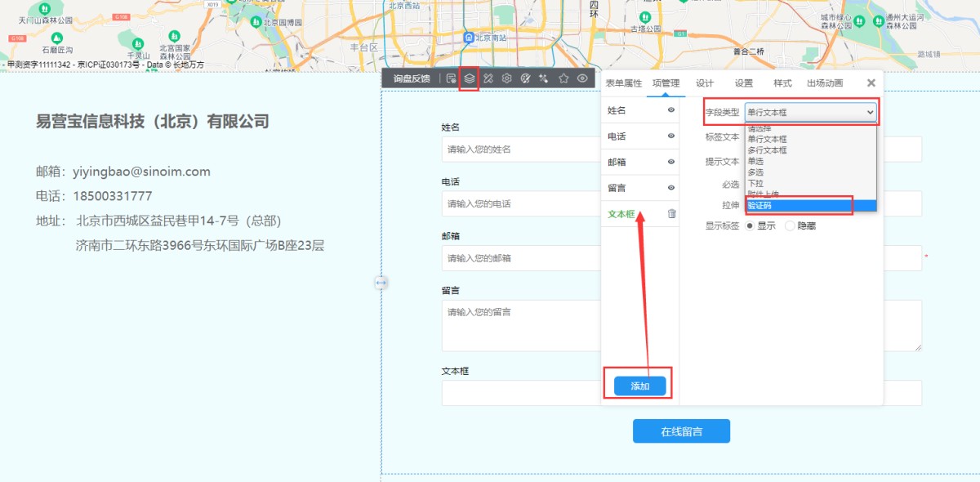The height and width of the screenshot is (482, 980).
Task: Select the 隐藏 radio button
Action: (790, 226)
